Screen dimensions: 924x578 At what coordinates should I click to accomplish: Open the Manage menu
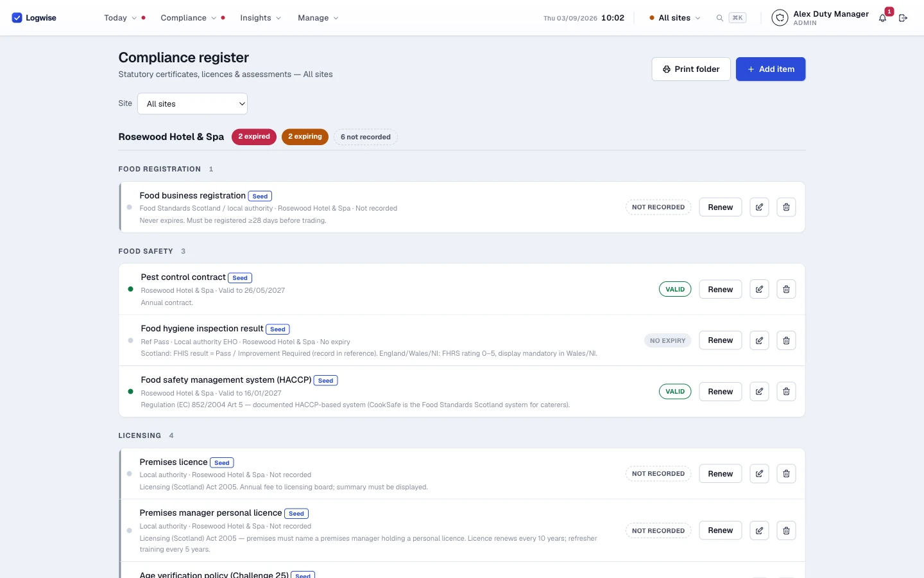coord(318,18)
